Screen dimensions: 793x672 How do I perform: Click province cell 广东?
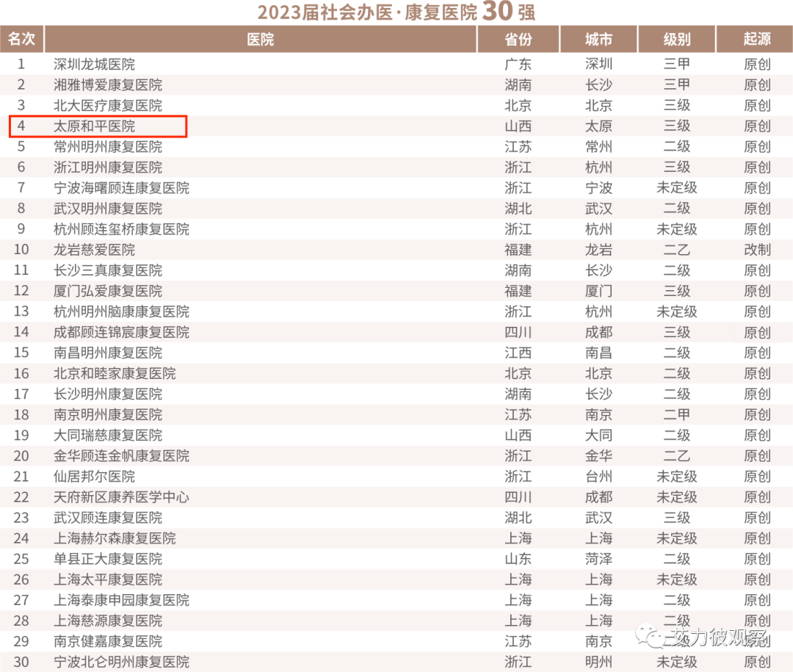518,65
